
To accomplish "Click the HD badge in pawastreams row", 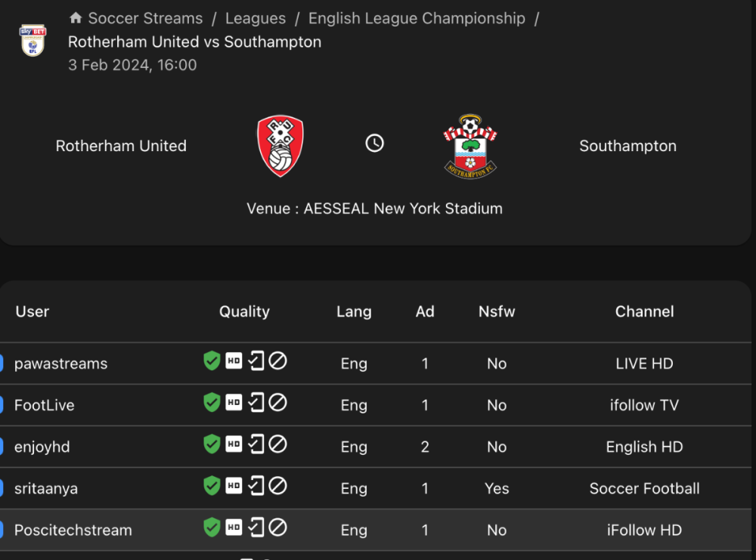I will click(234, 362).
